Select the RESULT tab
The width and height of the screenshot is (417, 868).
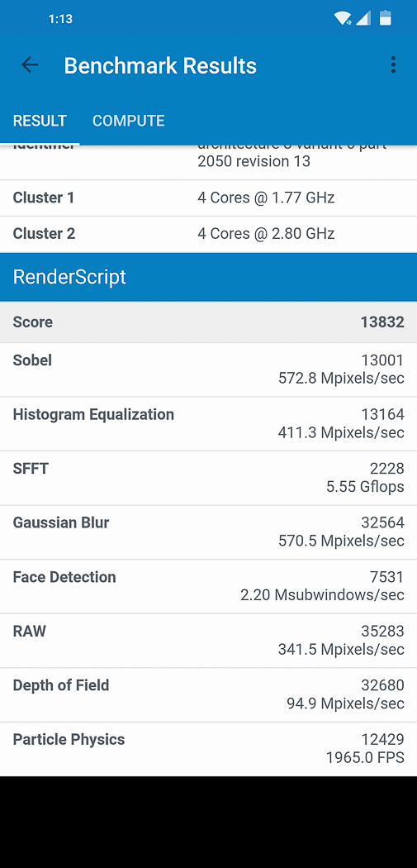tap(40, 121)
